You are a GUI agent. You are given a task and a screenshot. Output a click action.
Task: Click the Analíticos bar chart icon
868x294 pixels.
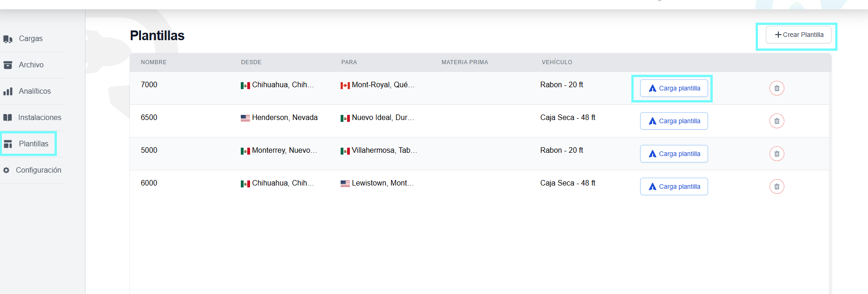(8, 91)
